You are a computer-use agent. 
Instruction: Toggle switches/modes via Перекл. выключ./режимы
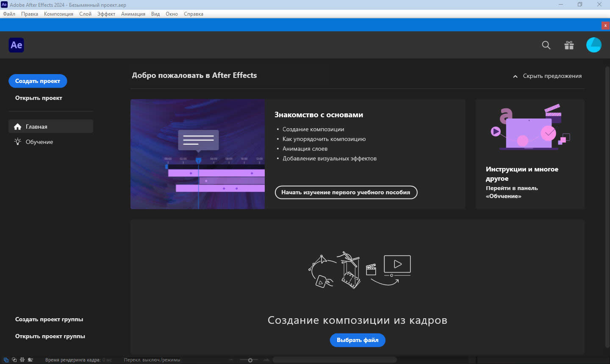pyautogui.click(x=152, y=360)
